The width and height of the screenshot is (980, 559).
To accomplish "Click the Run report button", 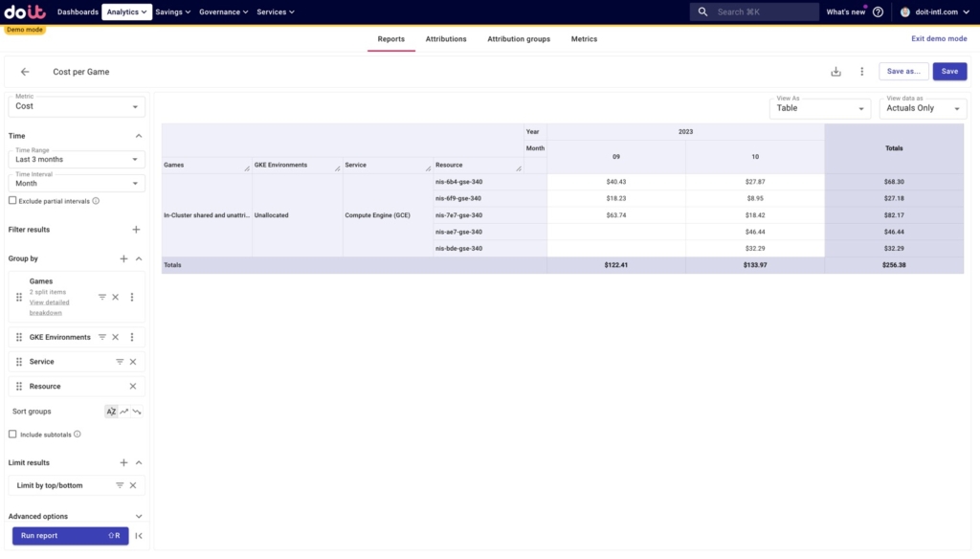I will point(71,536).
